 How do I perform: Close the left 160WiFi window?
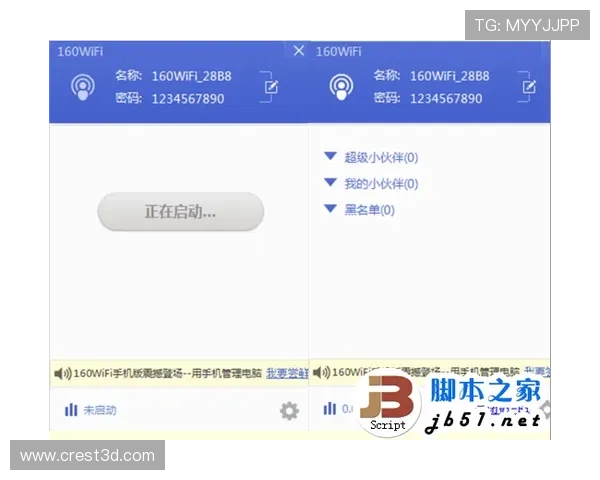coord(299,51)
